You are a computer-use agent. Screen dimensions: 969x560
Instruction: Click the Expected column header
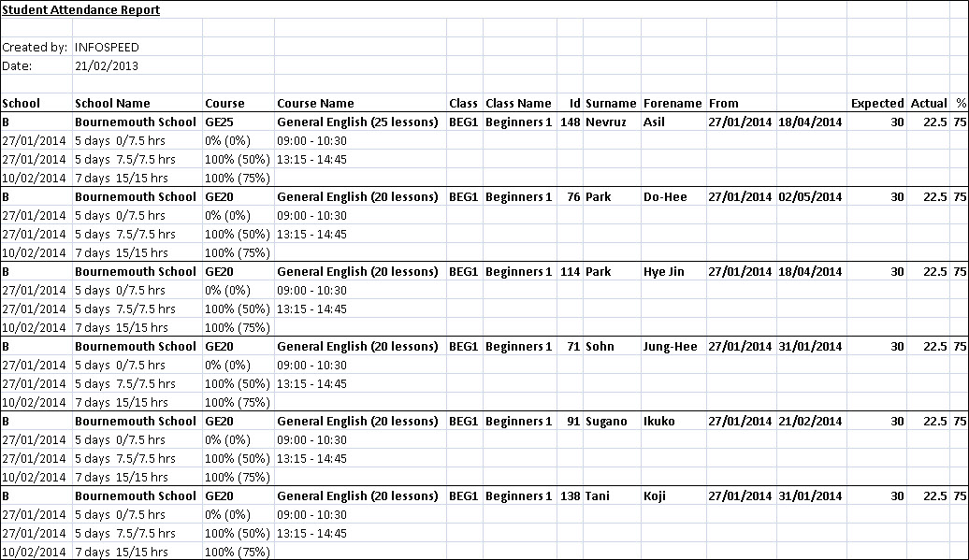(x=876, y=103)
